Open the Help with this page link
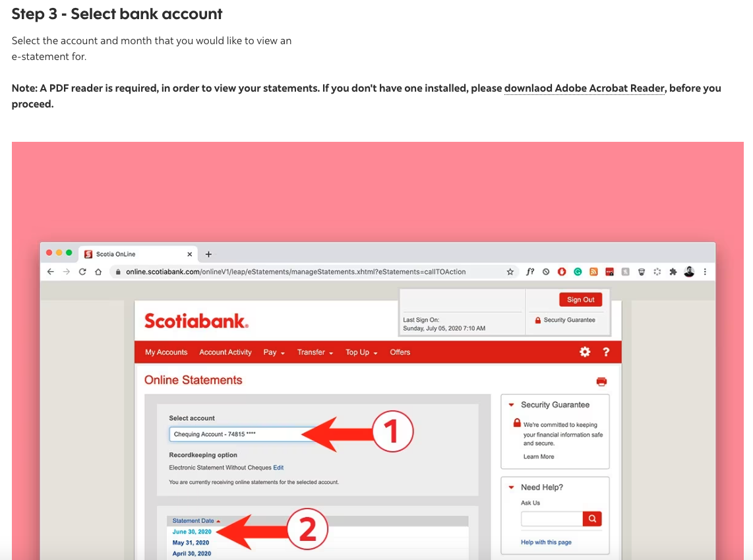Screen dimensions: 753x560 click(546, 542)
